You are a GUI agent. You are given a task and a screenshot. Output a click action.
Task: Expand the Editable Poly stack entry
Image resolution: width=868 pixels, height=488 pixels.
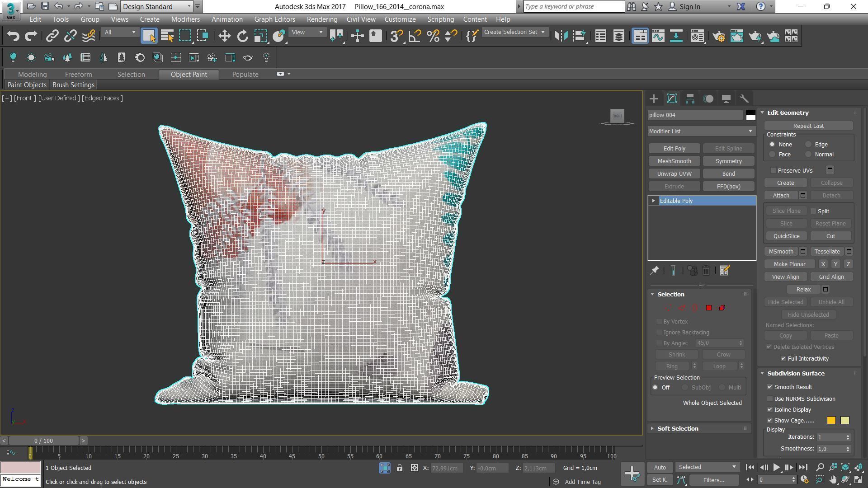653,201
